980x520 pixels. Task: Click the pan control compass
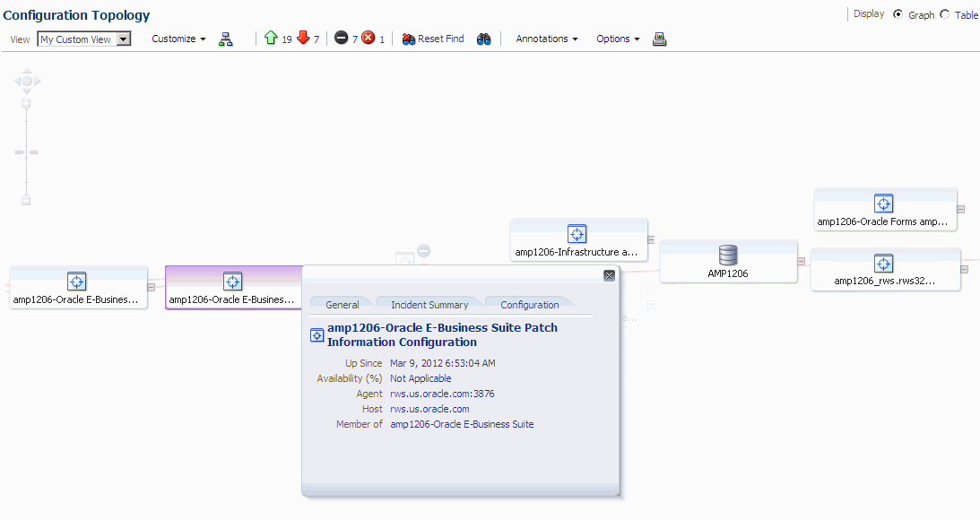27,81
